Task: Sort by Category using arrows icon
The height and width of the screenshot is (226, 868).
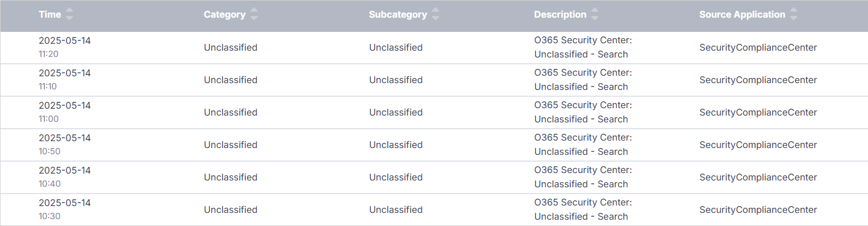Action: point(254,15)
